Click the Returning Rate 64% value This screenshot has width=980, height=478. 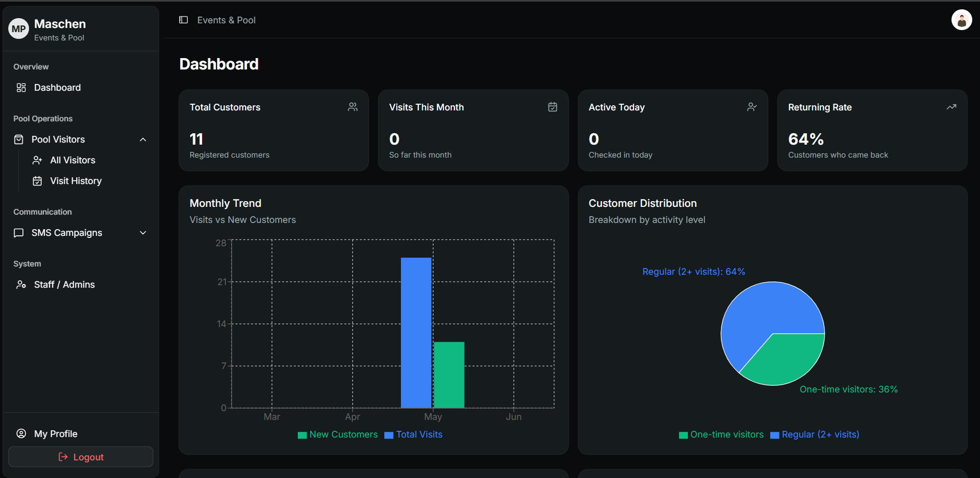click(x=806, y=139)
